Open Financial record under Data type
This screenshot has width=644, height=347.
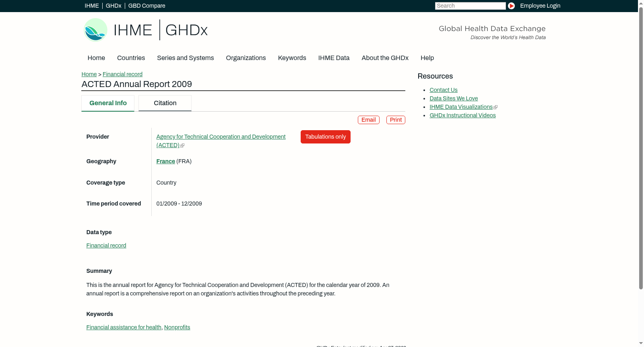coord(106,245)
